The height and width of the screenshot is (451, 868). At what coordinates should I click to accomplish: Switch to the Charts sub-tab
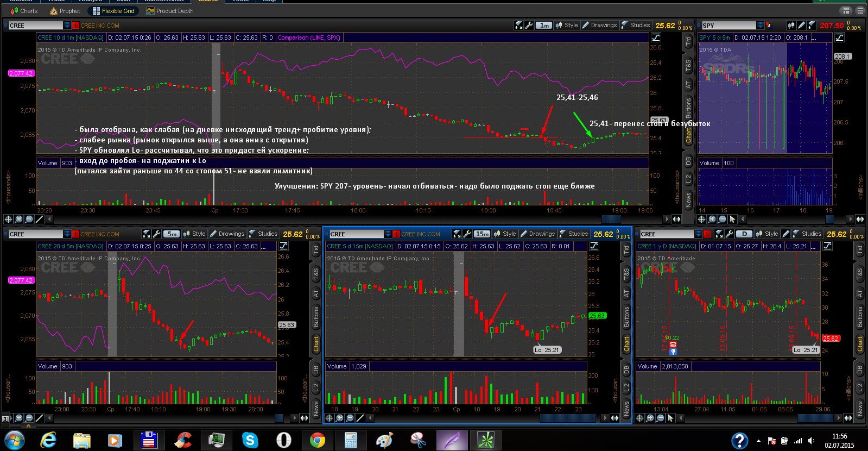pos(24,10)
